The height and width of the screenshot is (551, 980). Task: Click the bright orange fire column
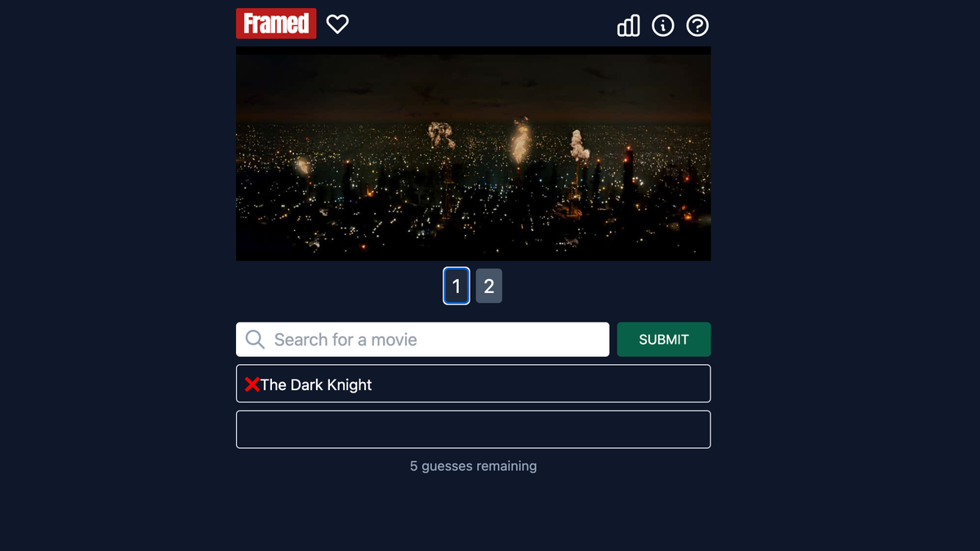coord(520,140)
